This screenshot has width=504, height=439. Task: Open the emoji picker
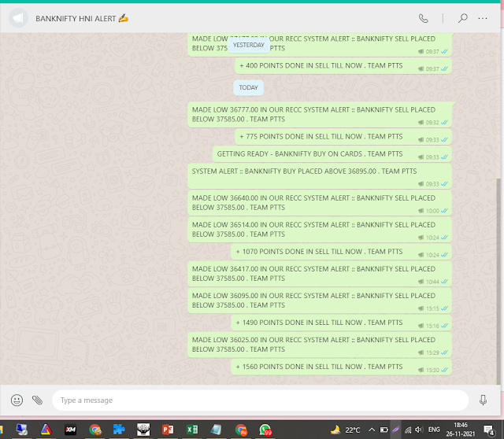17,400
